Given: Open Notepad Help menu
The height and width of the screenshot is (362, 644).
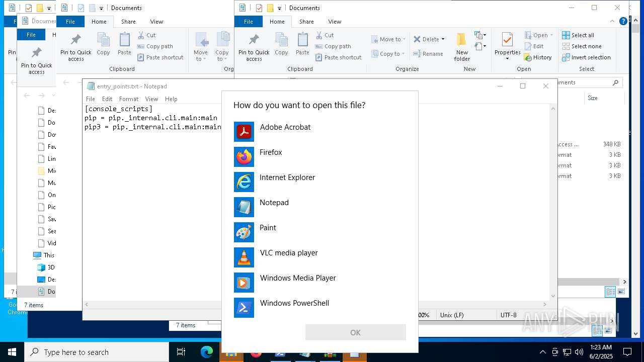Looking at the screenshot, I should pyautogui.click(x=171, y=99).
